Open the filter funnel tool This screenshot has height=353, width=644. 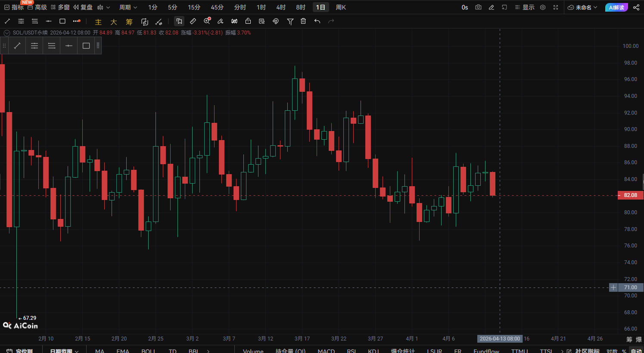coord(290,21)
